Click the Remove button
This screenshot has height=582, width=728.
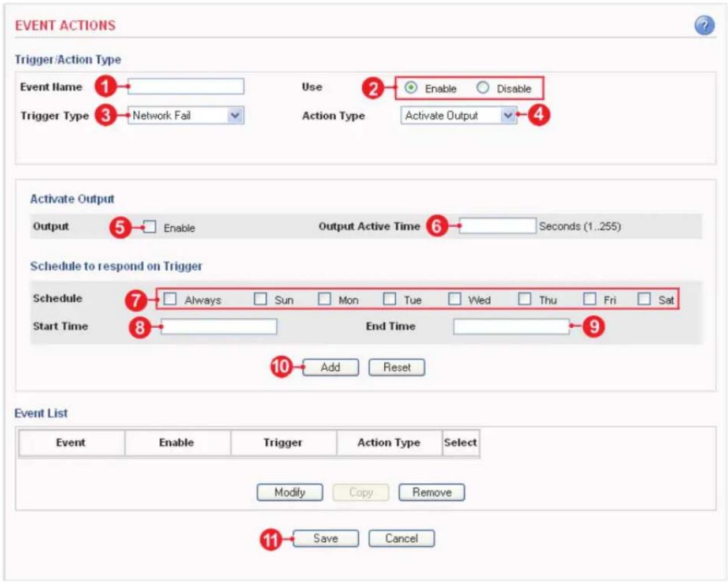point(431,493)
